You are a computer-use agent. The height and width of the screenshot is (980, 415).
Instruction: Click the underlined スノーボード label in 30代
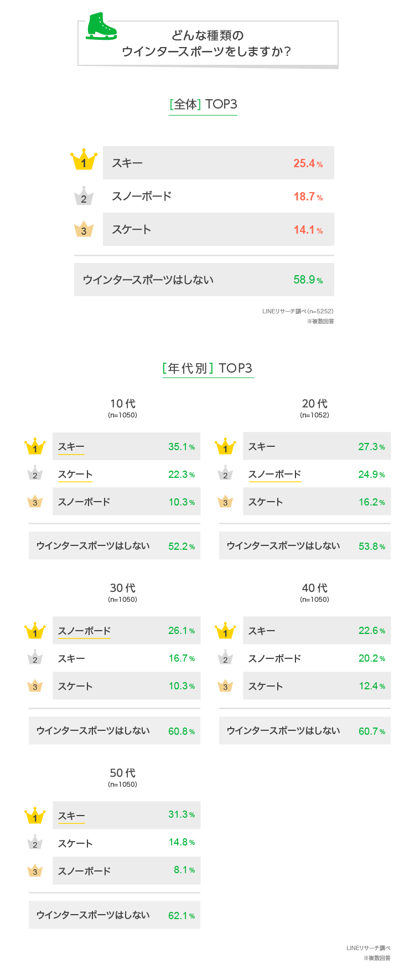pyautogui.click(x=84, y=631)
